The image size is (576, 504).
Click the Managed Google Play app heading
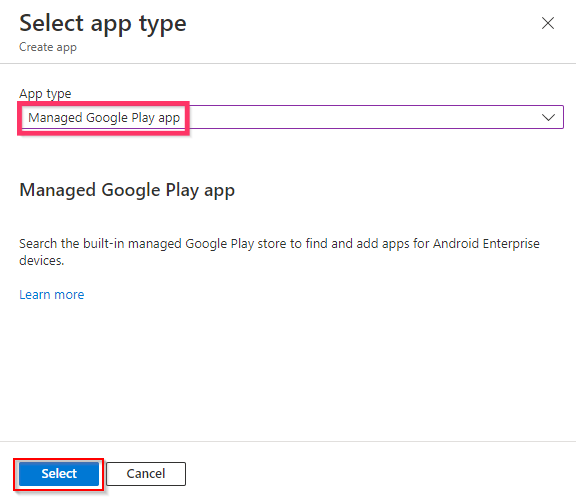pos(127,190)
